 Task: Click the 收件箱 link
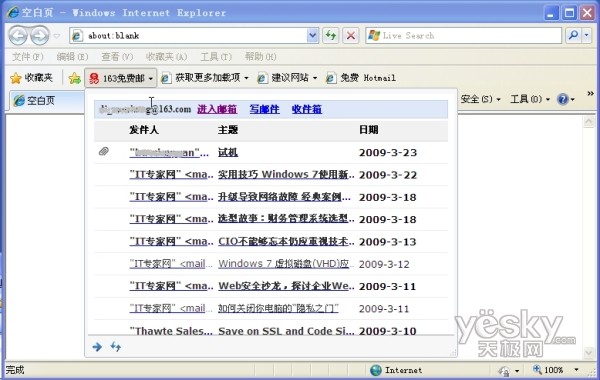pos(307,109)
